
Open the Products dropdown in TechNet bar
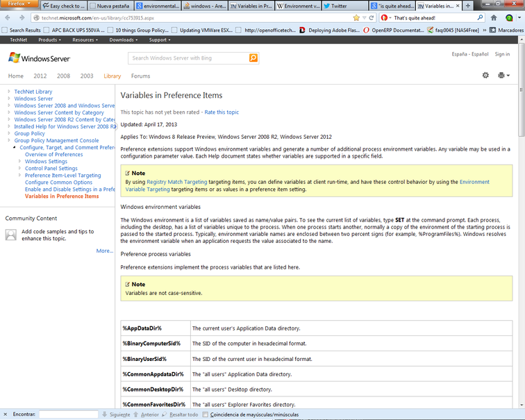(x=51, y=40)
